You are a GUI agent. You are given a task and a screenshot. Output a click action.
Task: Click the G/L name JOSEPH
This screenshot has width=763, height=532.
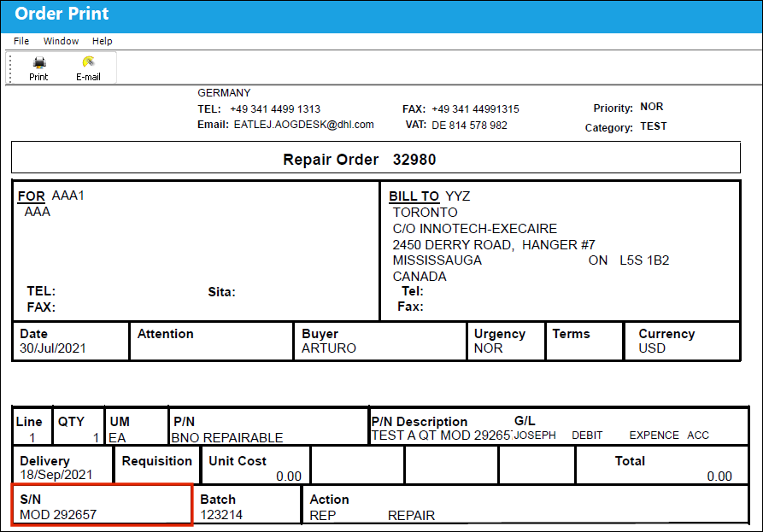coord(535,436)
